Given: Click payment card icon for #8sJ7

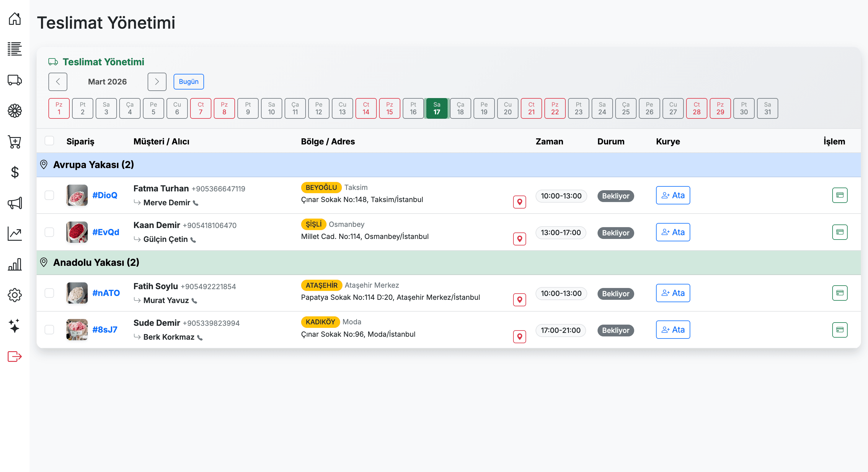Looking at the screenshot, I should pyautogui.click(x=839, y=329).
